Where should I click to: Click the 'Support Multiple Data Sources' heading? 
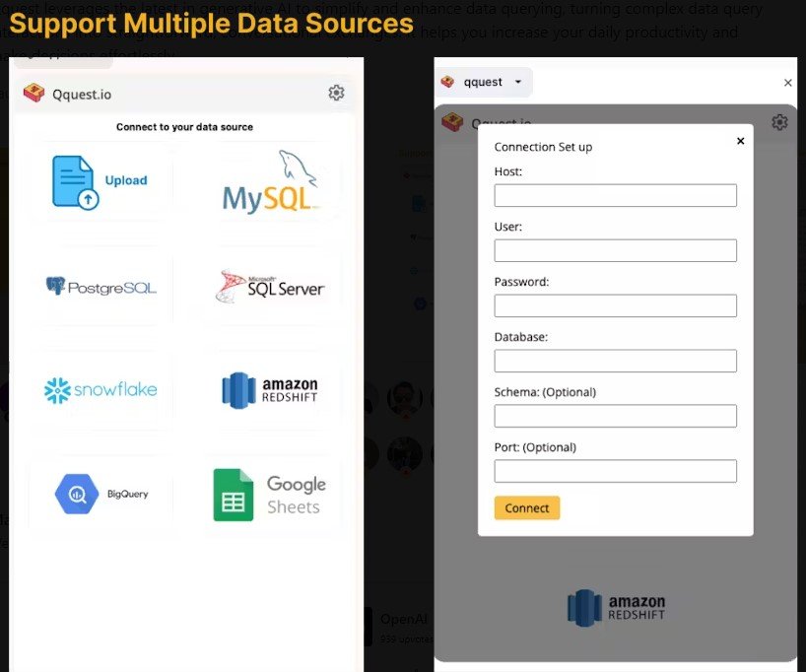pyautogui.click(x=211, y=24)
